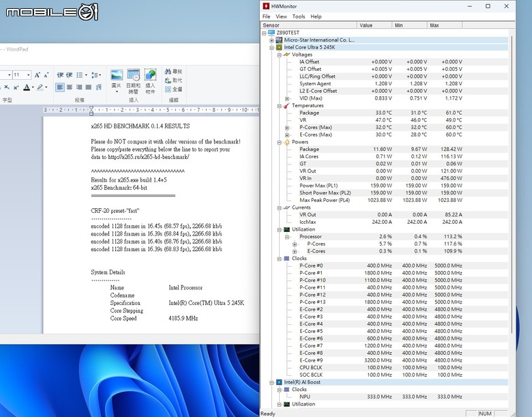Click the shrink font icon in WordPad

[46, 75]
